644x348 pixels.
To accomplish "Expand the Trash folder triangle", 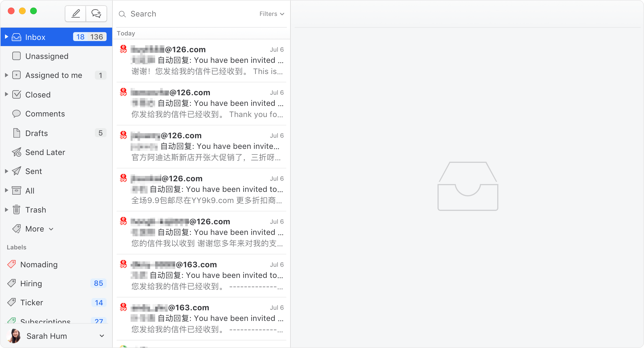I will (x=6, y=210).
